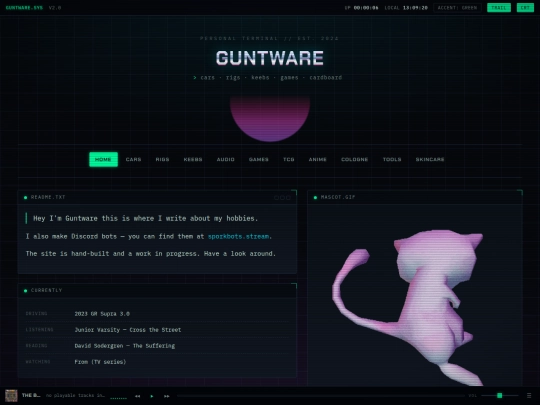Image resolution: width=540 pixels, height=405 pixels.
Task: Click the LOCAL time display
Action: click(x=406, y=8)
